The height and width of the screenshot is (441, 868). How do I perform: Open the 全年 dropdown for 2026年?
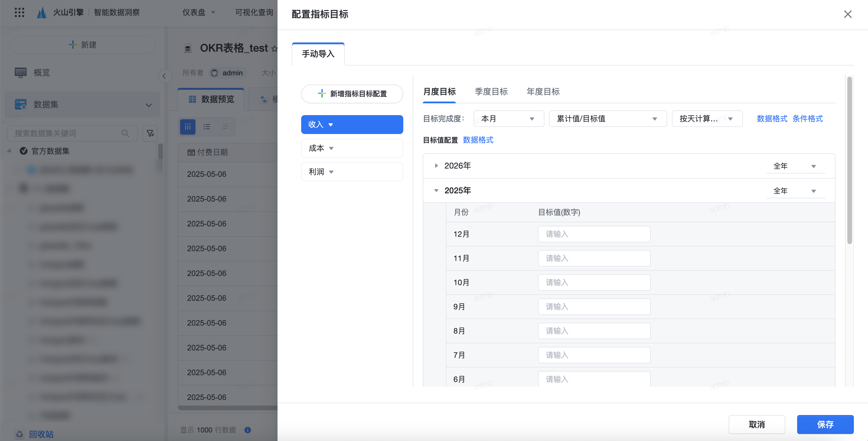(x=796, y=166)
